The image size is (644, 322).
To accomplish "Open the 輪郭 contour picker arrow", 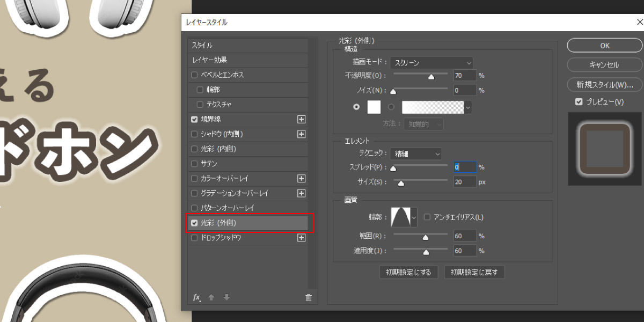I will point(413,217).
